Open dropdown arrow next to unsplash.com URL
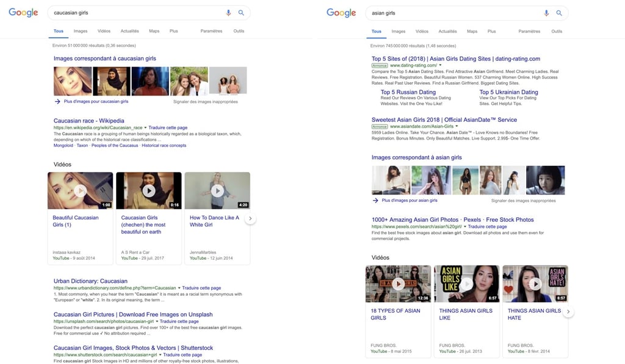The height and width of the screenshot is (364, 625). coord(157,321)
